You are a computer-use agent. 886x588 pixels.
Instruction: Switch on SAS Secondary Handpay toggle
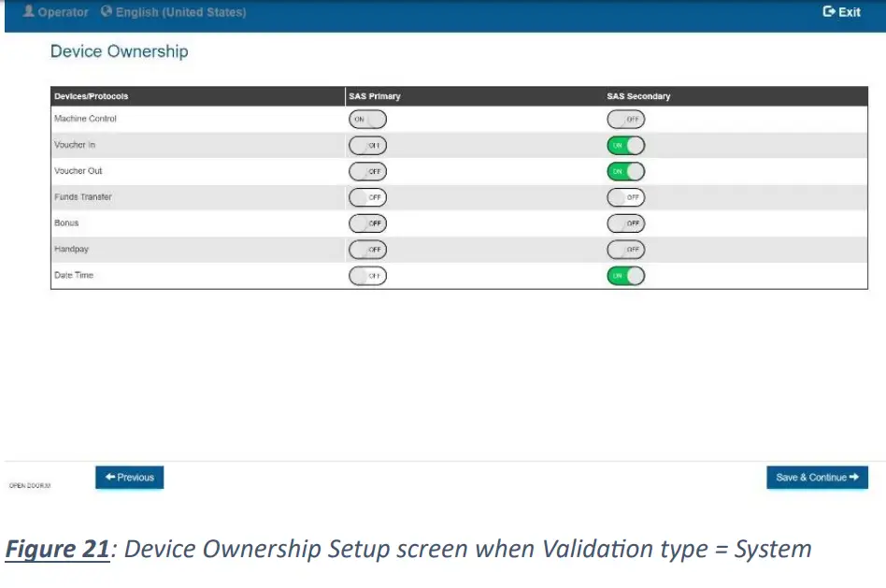(625, 250)
